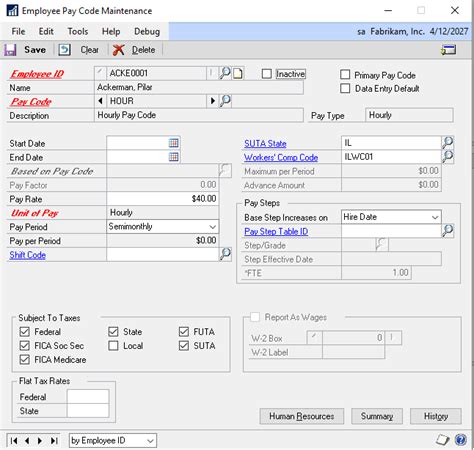Uncheck FICA Medicare checkbox

[x=24, y=360]
